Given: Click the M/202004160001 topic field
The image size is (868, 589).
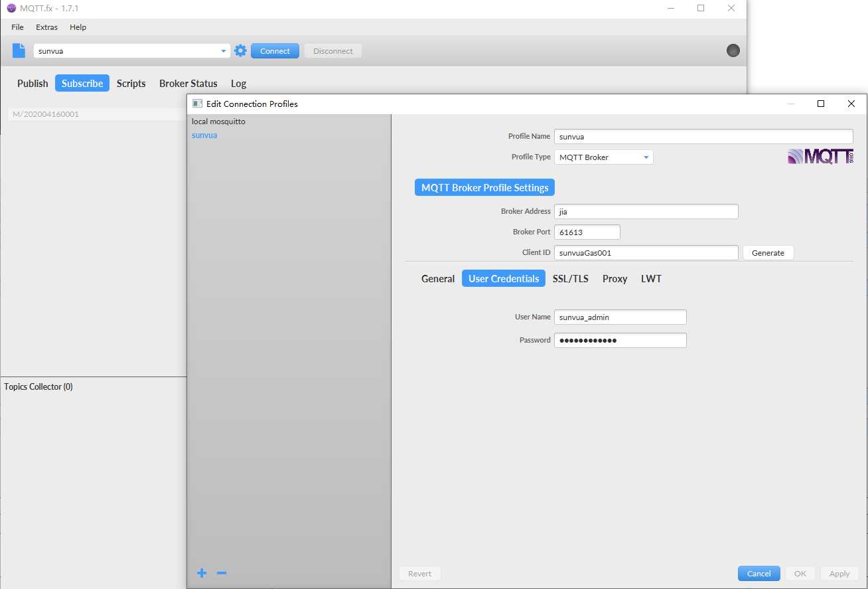Looking at the screenshot, I should (97, 114).
